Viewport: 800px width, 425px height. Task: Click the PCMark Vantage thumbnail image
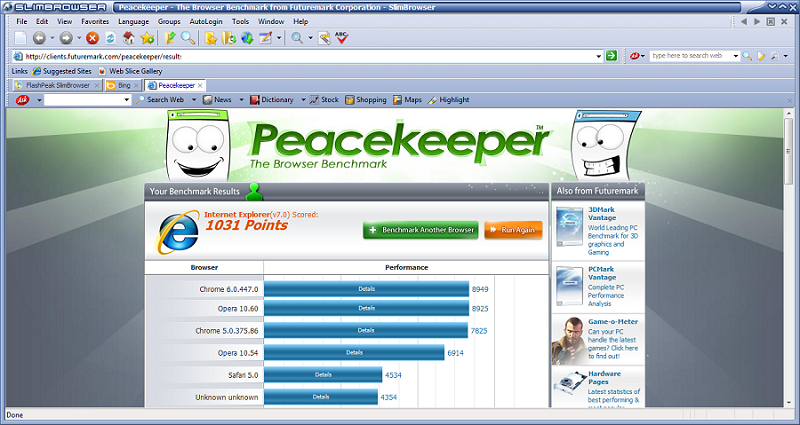pyautogui.click(x=569, y=285)
